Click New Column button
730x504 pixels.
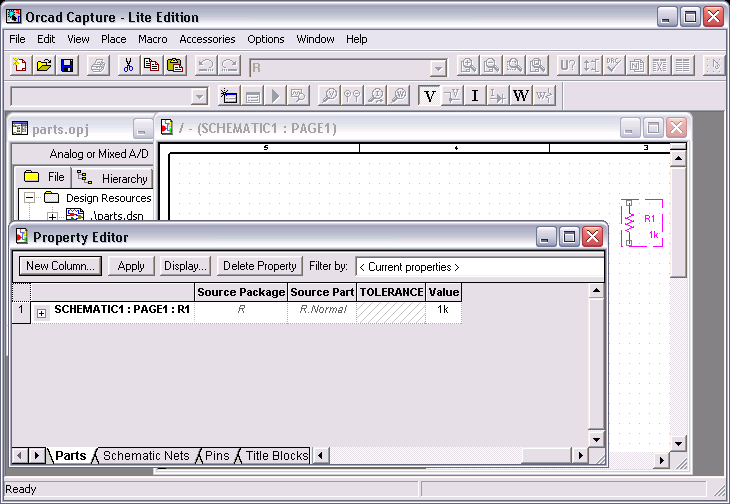pyautogui.click(x=60, y=266)
